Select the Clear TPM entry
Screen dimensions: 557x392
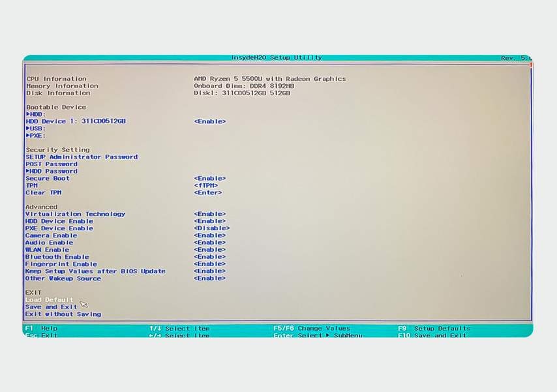[x=43, y=192]
